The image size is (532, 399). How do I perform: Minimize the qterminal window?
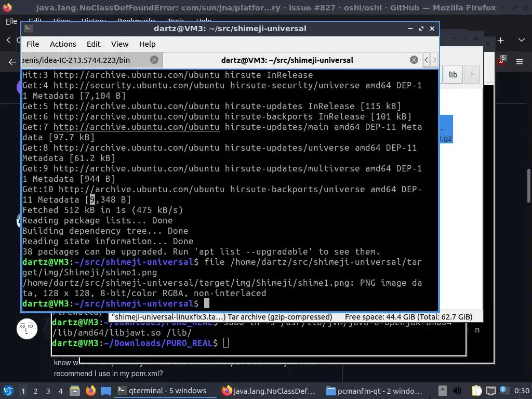pos(410,29)
